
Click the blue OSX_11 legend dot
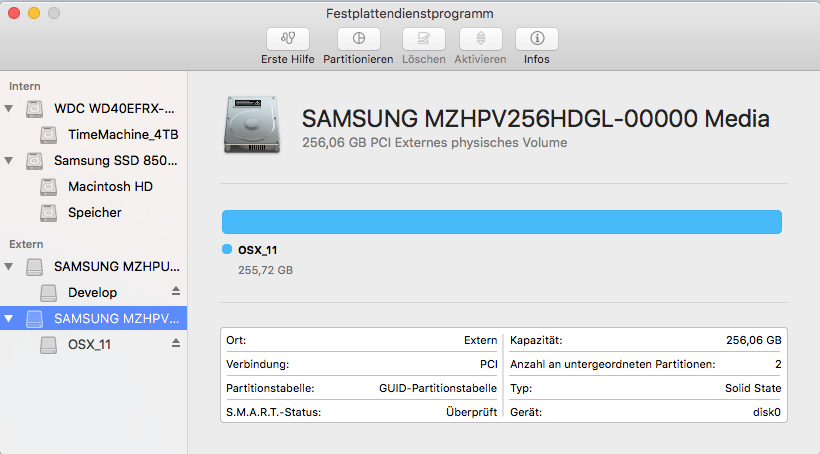pyautogui.click(x=227, y=250)
